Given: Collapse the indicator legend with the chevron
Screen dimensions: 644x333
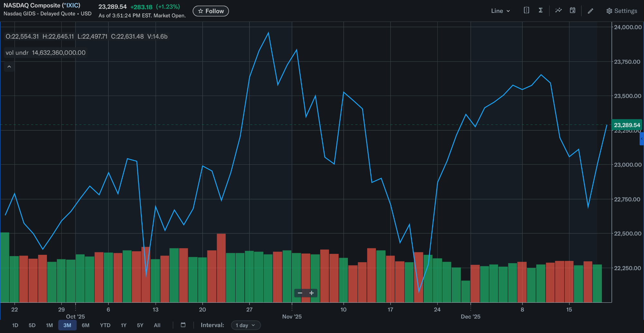Looking at the screenshot, I should coord(9,67).
